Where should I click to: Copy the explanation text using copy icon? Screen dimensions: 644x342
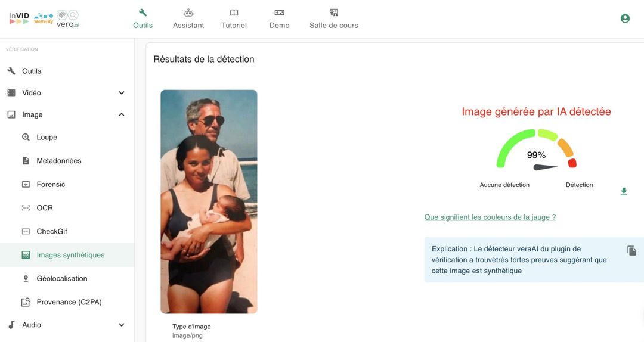click(x=631, y=251)
